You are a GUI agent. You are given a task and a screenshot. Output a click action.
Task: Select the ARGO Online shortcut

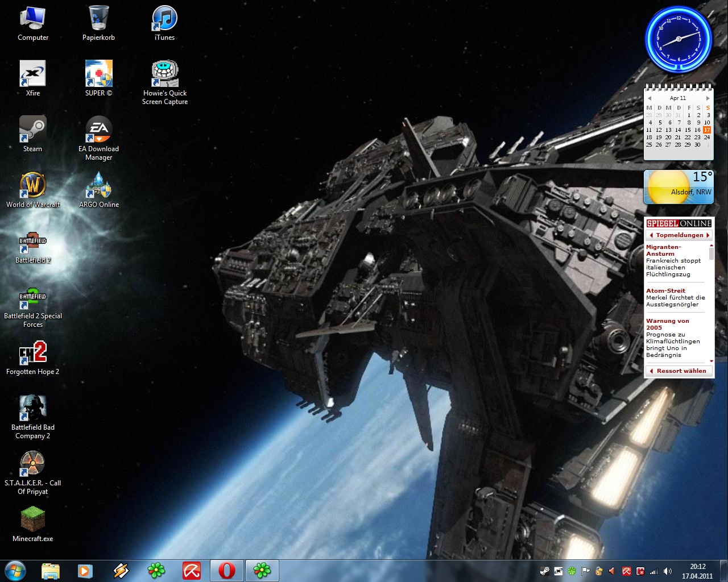click(x=98, y=190)
